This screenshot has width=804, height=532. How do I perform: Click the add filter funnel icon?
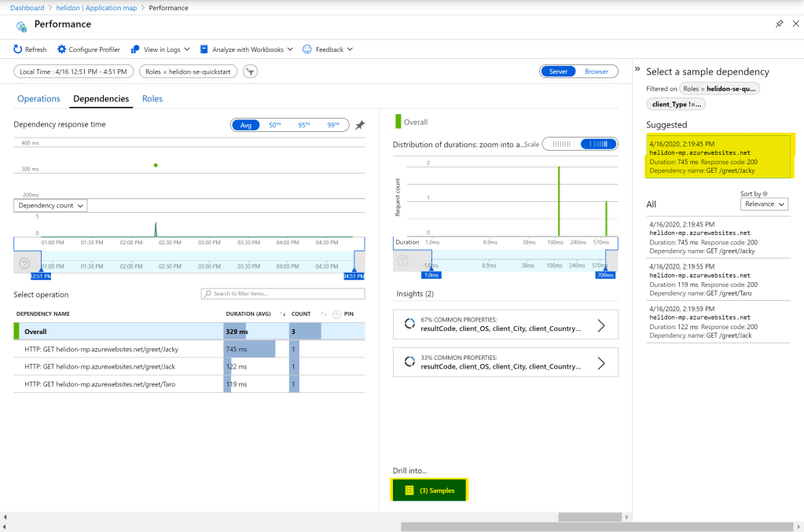tap(250, 72)
